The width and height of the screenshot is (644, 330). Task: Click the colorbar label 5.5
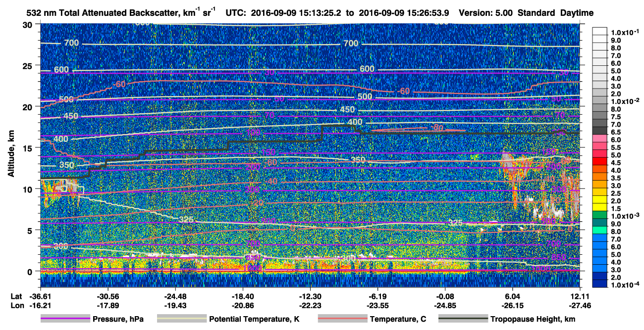[615, 148]
